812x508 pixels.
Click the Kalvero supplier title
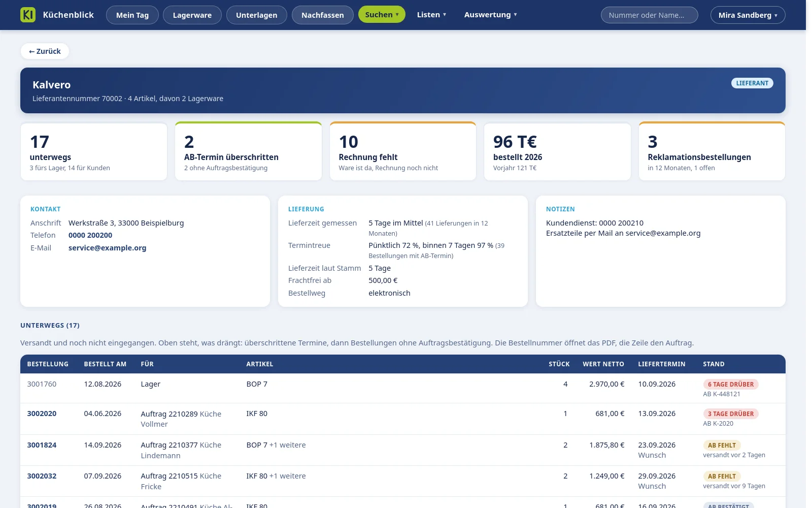pyautogui.click(x=52, y=85)
